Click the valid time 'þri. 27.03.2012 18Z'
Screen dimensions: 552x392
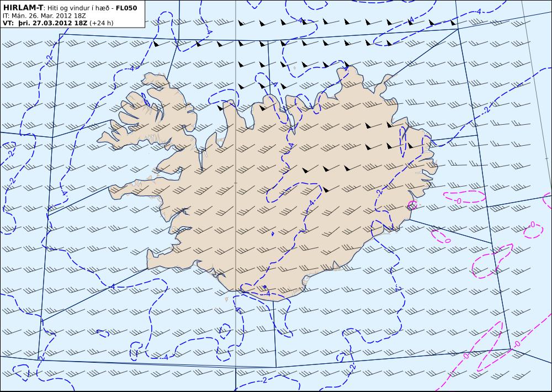pos(52,23)
